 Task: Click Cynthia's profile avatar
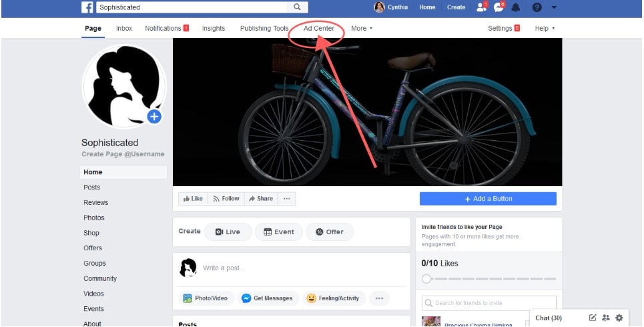(379, 7)
